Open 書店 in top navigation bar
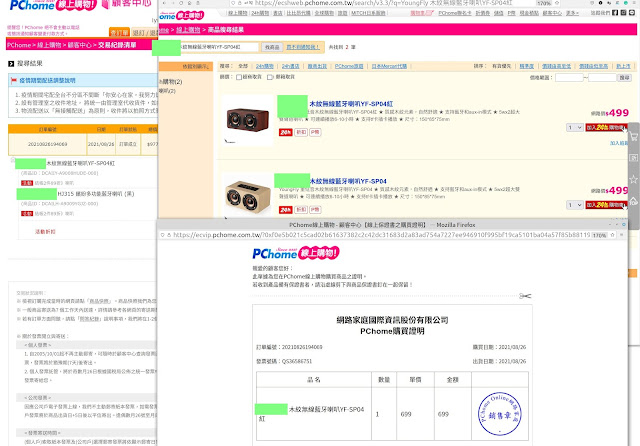 point(278,13)
